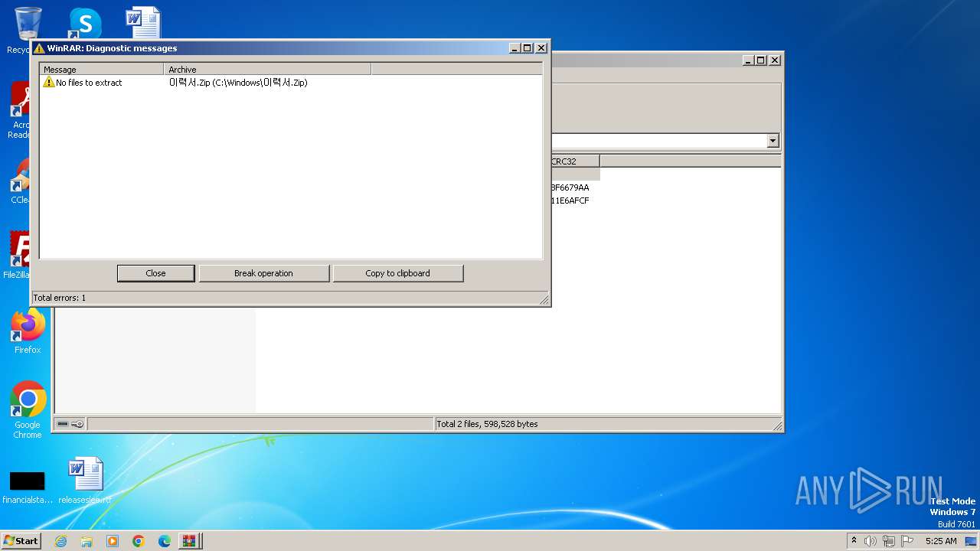Minimize the Diagnostic messages window

[x=515, y=48]
